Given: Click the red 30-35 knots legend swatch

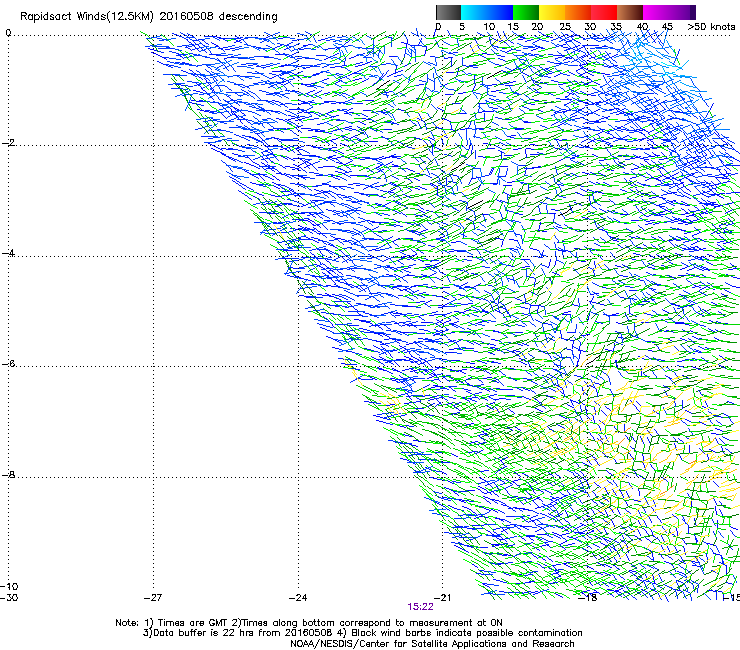Looking at the screenshot, I should point(604,12).
